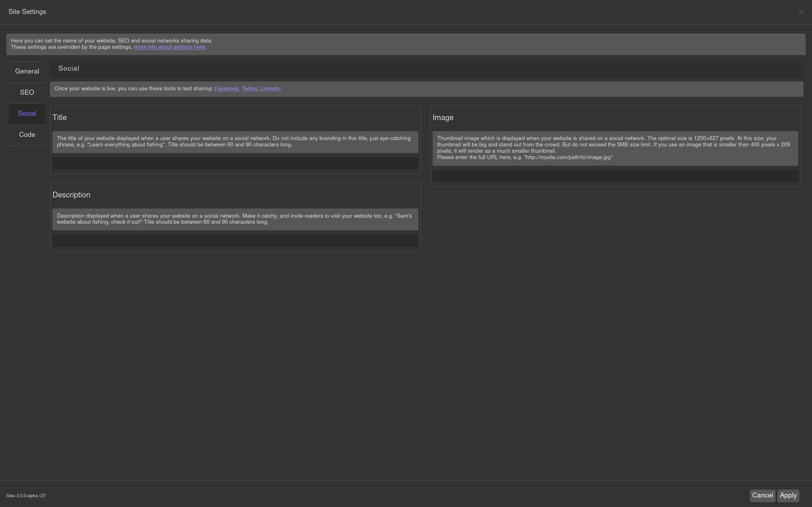Viewport: 812px width, 507px height.
Task: Switch to the Code tab
Action: coord(27,134)
